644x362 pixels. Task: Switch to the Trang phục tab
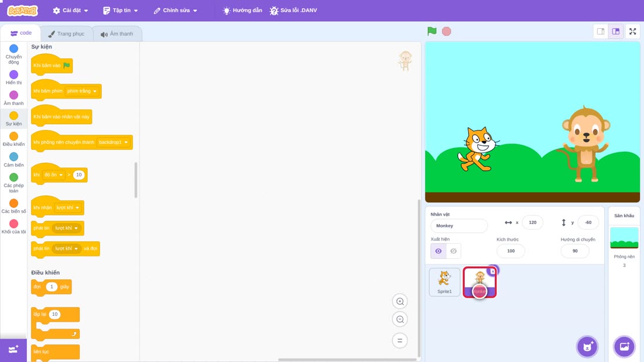click(66, 34)
